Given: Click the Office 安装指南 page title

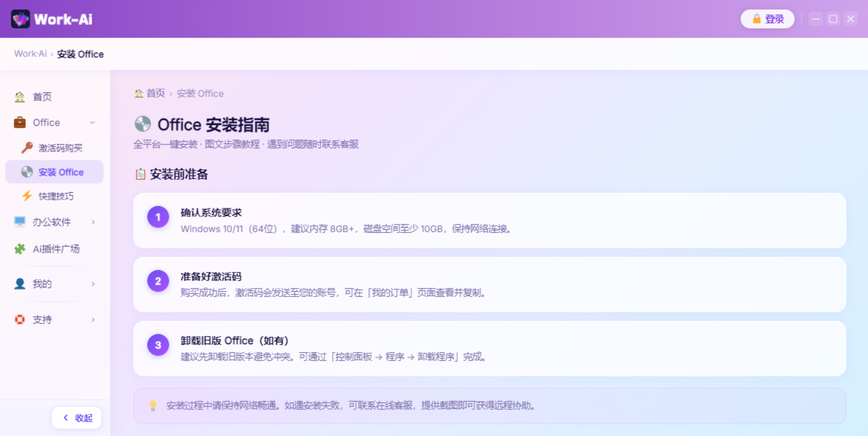Looking at the screenshot, I should 213,125.
